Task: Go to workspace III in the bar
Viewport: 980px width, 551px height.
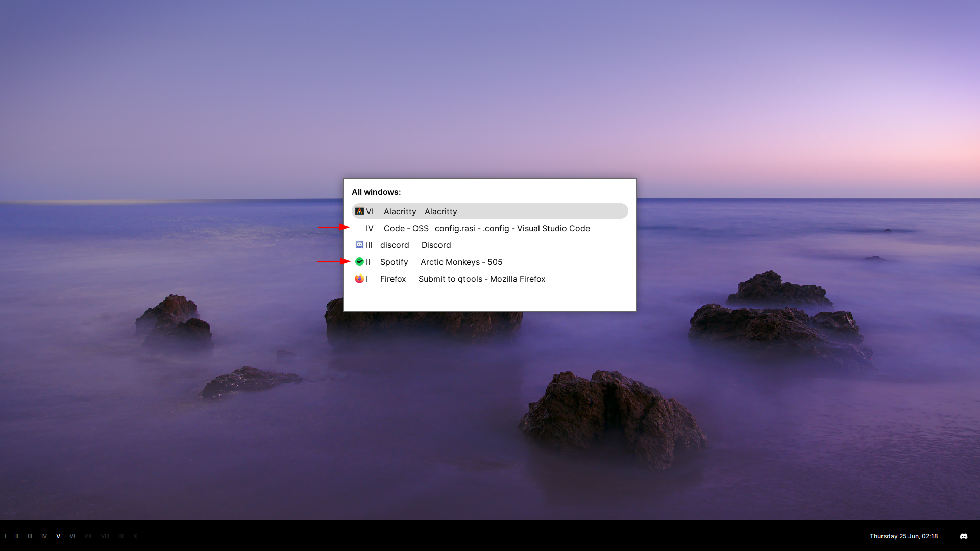Action: click(30, 536)
